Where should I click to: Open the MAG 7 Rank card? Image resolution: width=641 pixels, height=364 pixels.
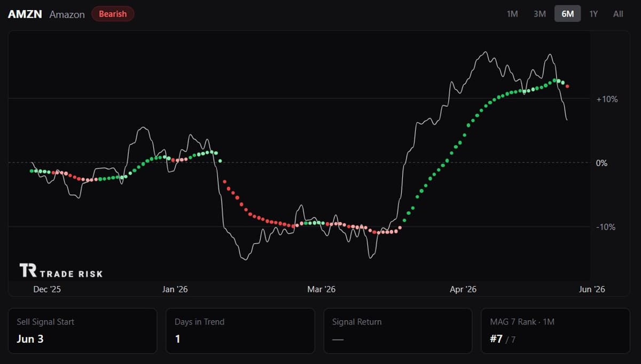click(556, 330)
